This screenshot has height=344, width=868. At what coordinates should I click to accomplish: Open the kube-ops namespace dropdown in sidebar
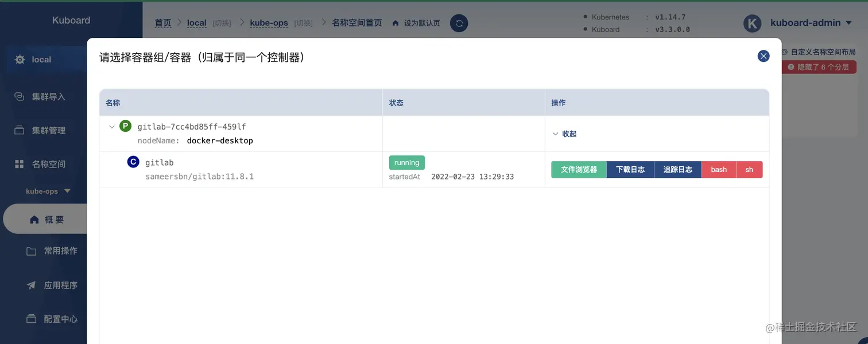pos(48,191)
